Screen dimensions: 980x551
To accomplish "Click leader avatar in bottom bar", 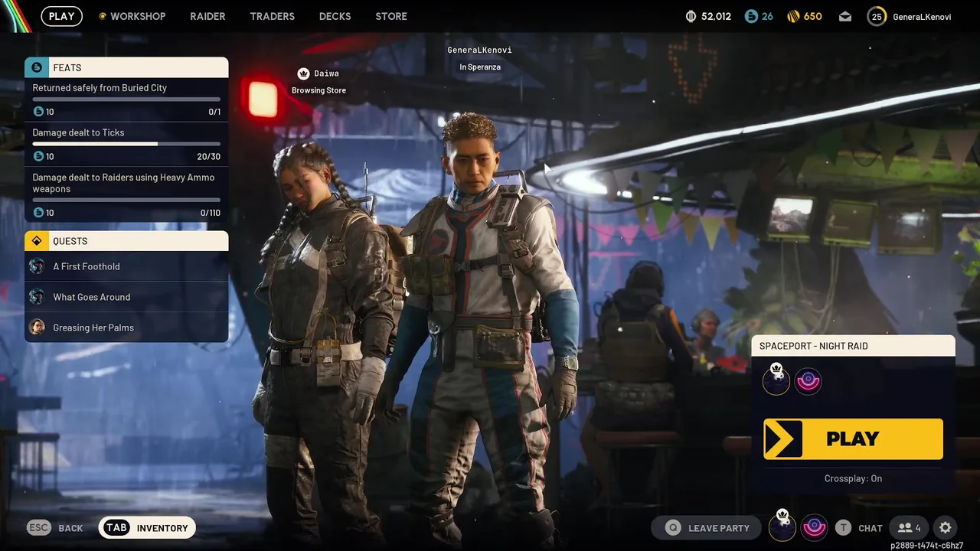I will [782, 527].
